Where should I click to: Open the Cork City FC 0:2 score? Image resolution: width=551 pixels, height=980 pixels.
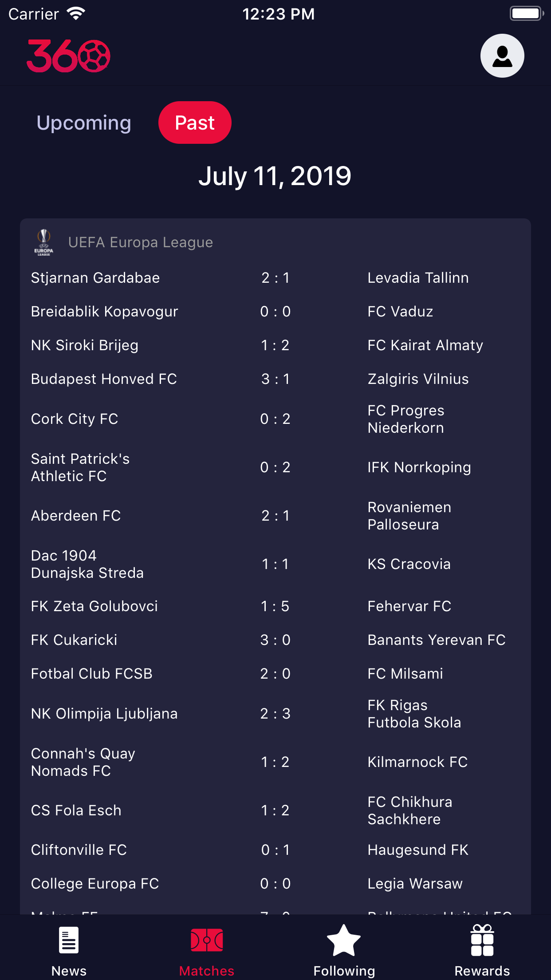pyautogui.click(x=275, y=419)
